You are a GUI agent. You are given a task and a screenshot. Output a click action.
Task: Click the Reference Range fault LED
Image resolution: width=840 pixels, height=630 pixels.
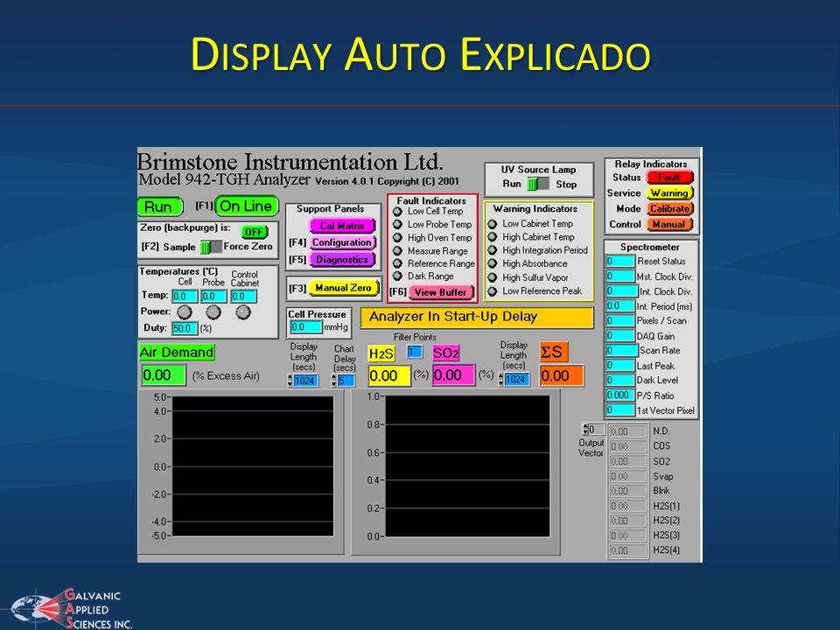click(x=397, y=263)
